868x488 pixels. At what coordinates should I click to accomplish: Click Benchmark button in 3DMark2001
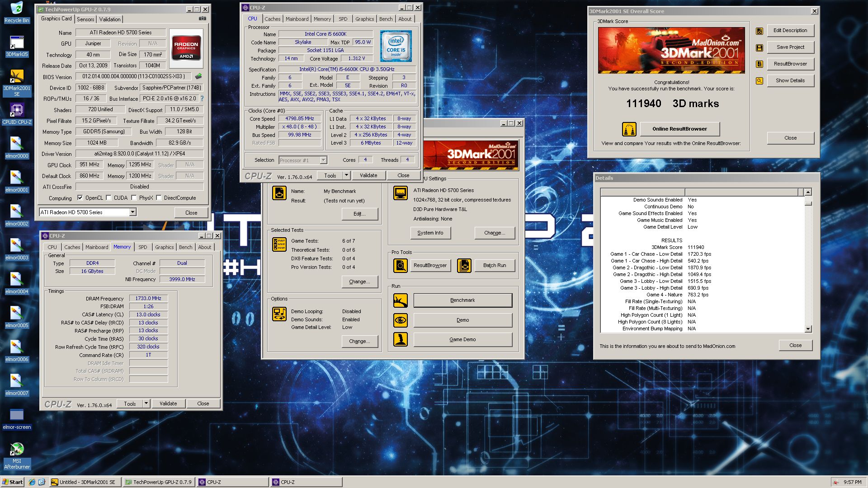(463, 300)
